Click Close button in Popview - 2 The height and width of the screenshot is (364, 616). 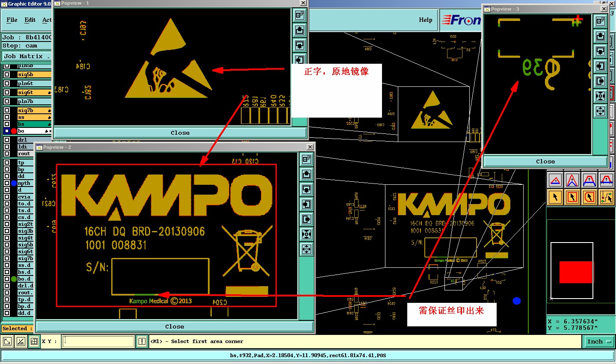(x=175, y=326)
